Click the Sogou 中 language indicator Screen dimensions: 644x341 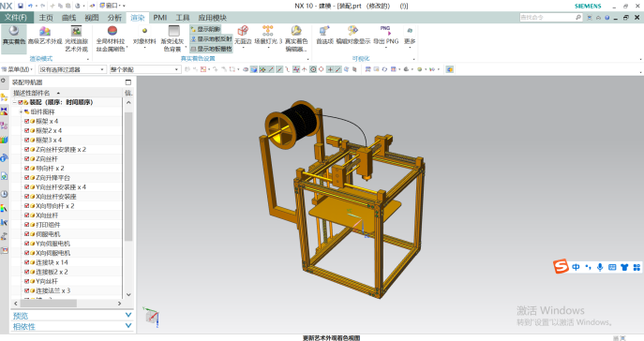click(x=576, y=267)
